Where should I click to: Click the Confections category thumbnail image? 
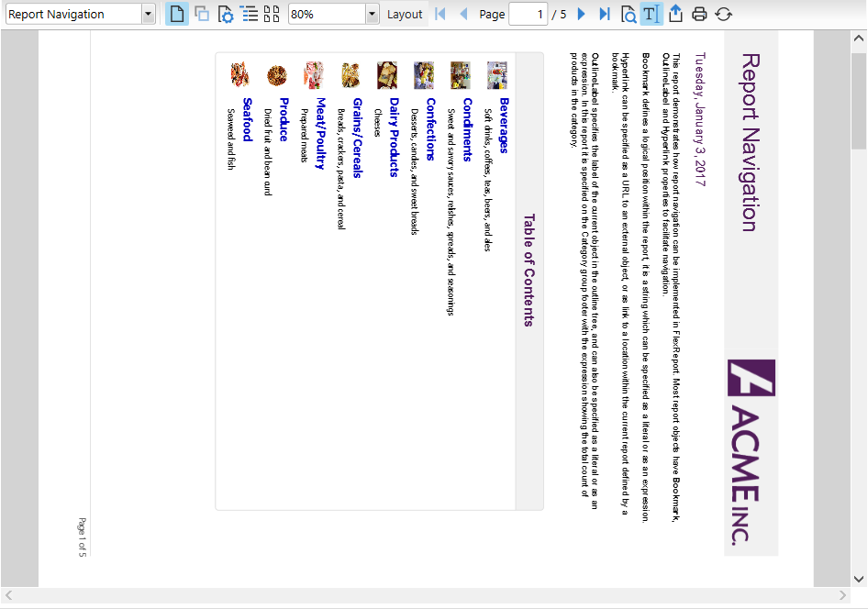[424, 75]
